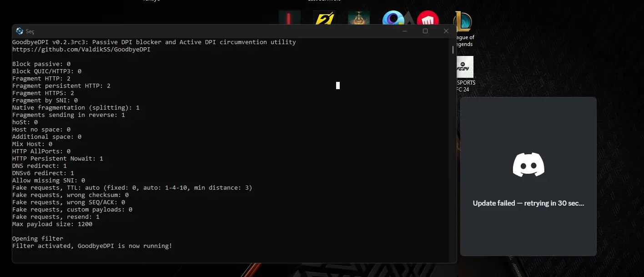The height and width of the screenshot is (277, 644).
Task: Click the 'Native fragmentation (splitting): 1' line
Action: click(76, 108)
